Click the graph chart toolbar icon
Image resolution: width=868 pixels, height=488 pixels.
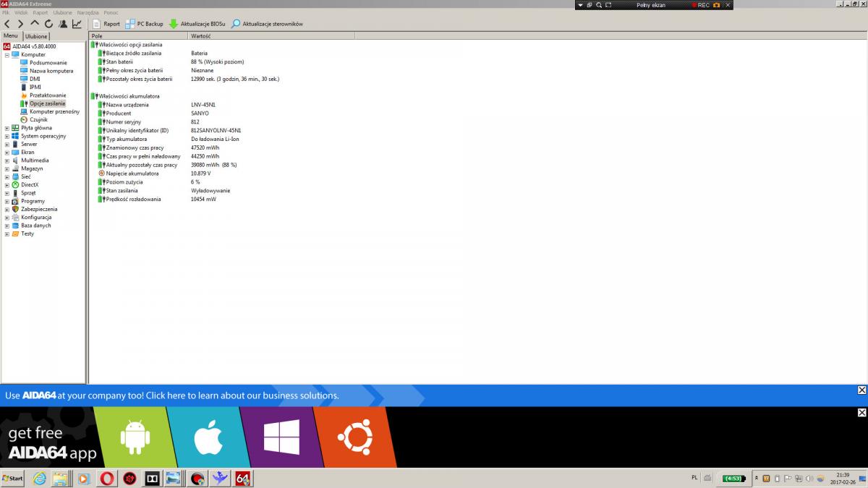click(x=77, y=24)
